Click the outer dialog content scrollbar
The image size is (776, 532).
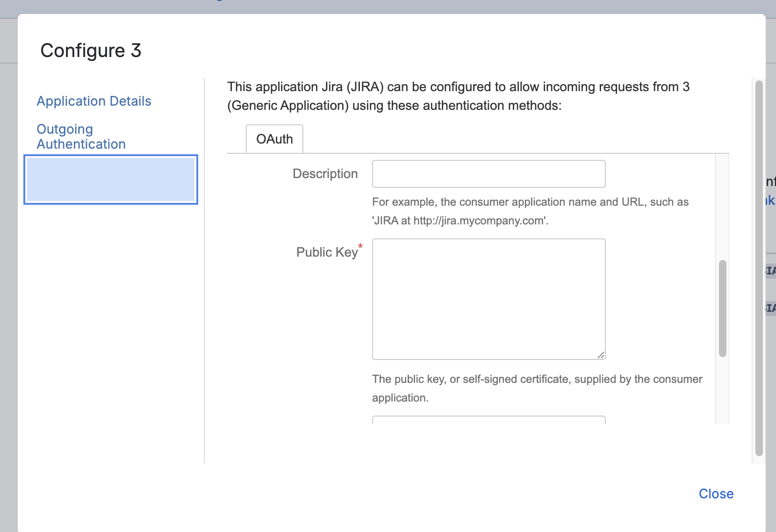pyautogui.click(x=759, y=268)
